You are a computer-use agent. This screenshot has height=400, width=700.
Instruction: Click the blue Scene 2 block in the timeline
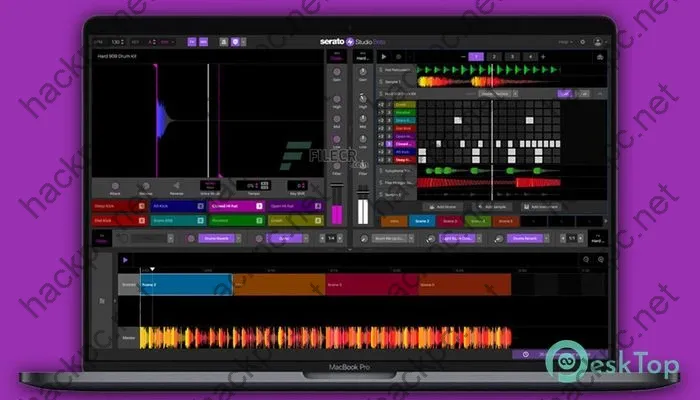(186, 284)
